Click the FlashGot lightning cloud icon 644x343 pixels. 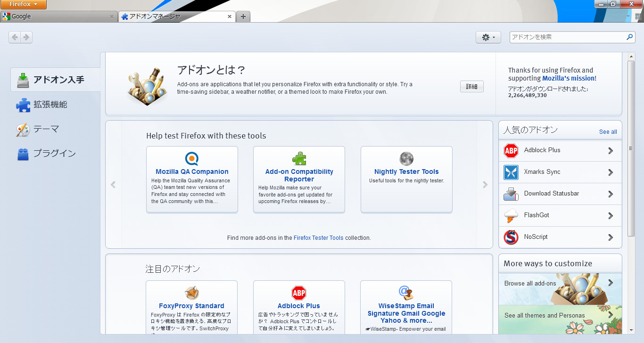tap(511, 216)
